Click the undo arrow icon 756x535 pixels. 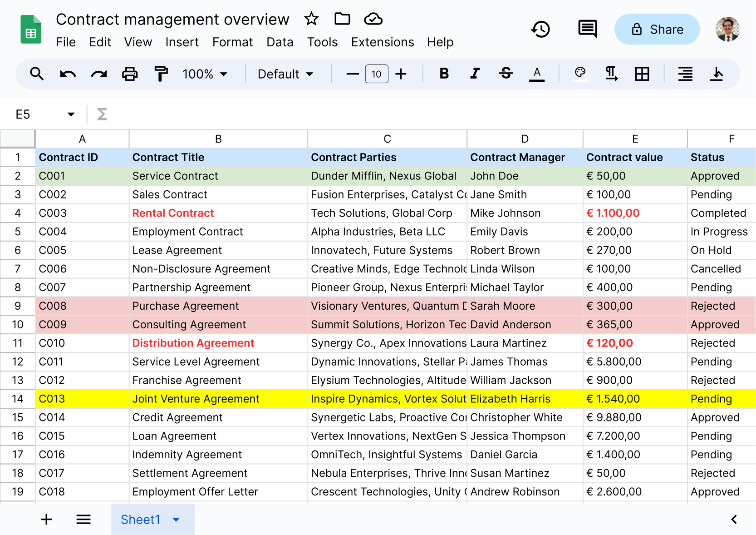[x=68, y=74]
